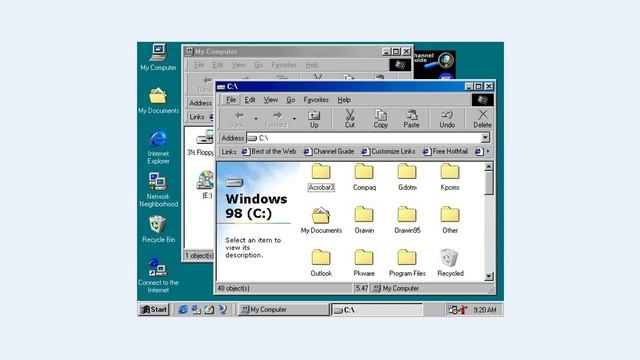Open the File menu in C:\ window
Viewport: 640px width, 360px height.
tap(231, 100)
